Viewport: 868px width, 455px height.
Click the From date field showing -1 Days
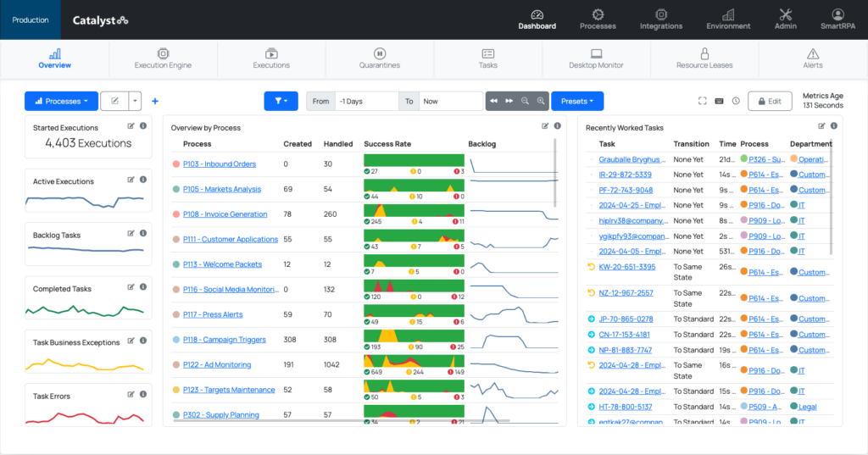[365, 101]
